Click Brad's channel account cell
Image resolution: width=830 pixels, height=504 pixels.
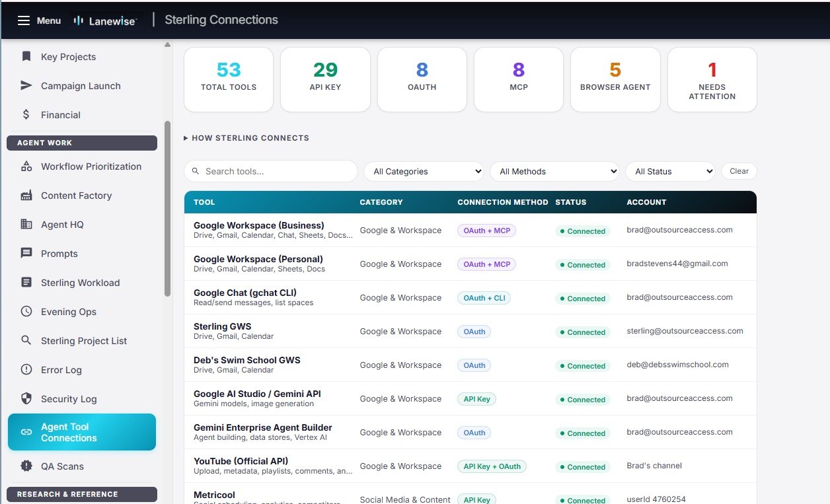[654, 466]
